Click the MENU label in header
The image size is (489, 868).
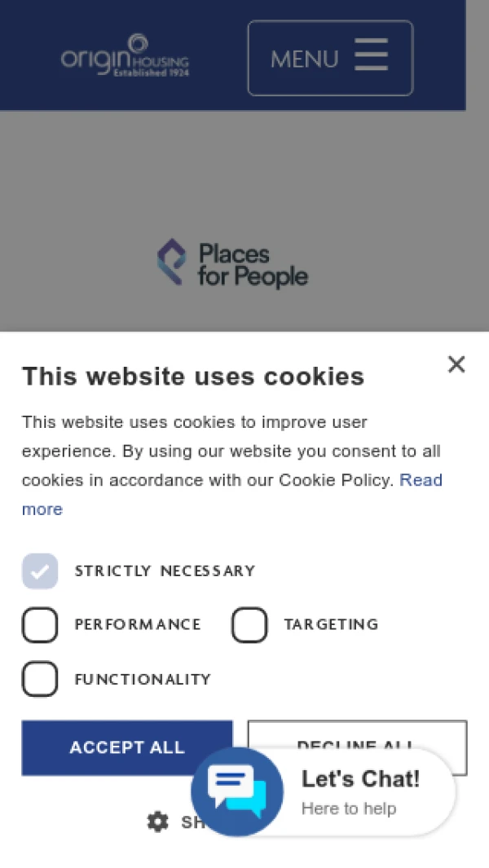304,59
